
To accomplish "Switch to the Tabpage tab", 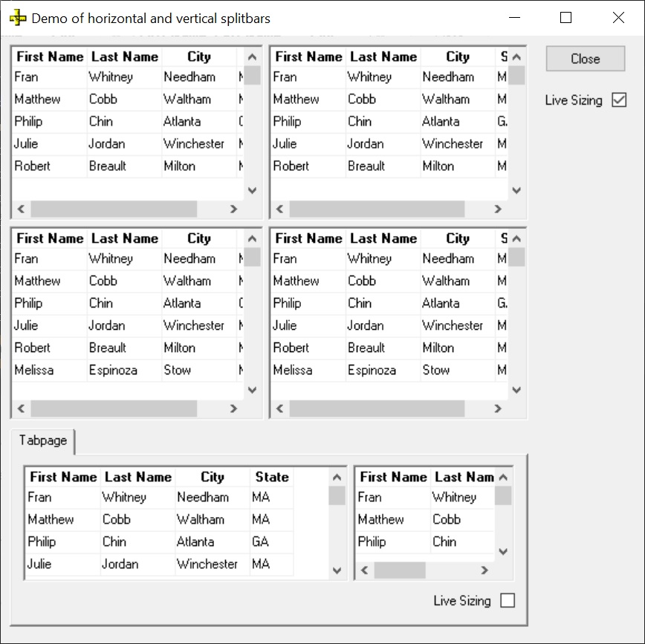I will (x=43, y=440).
